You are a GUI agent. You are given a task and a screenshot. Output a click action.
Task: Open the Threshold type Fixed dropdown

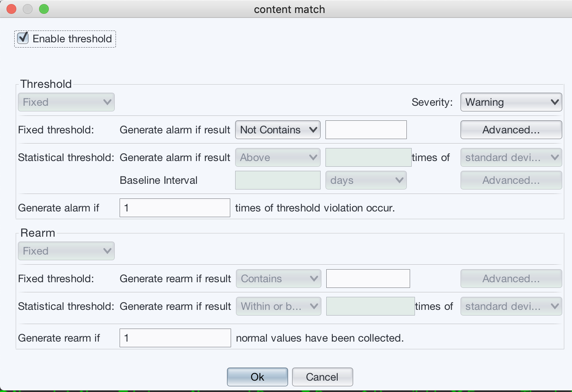click(66, 102)
